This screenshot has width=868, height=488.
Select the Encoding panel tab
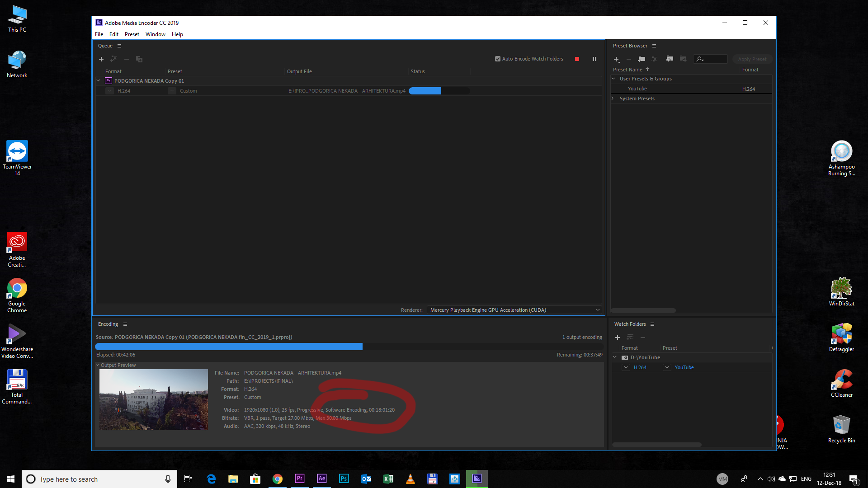108,324
